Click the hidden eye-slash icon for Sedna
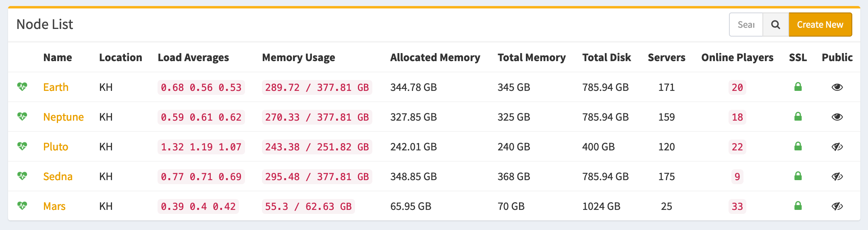 point(837,177)
